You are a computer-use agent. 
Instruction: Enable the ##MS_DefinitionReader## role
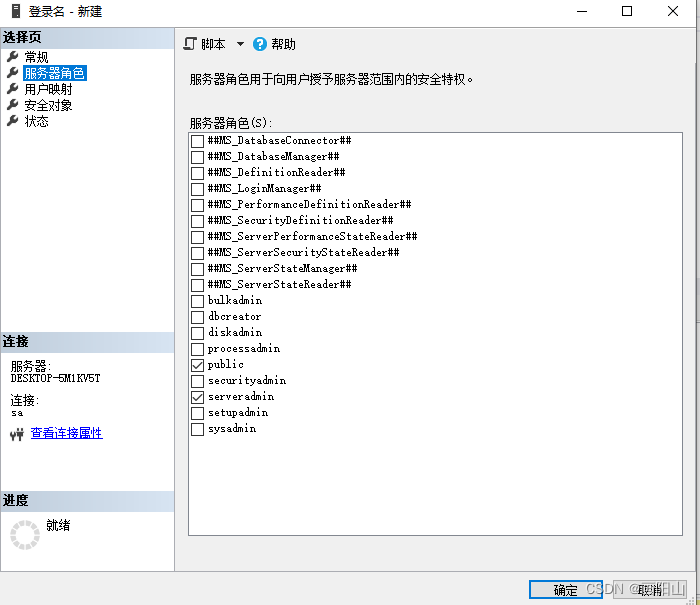197,173
